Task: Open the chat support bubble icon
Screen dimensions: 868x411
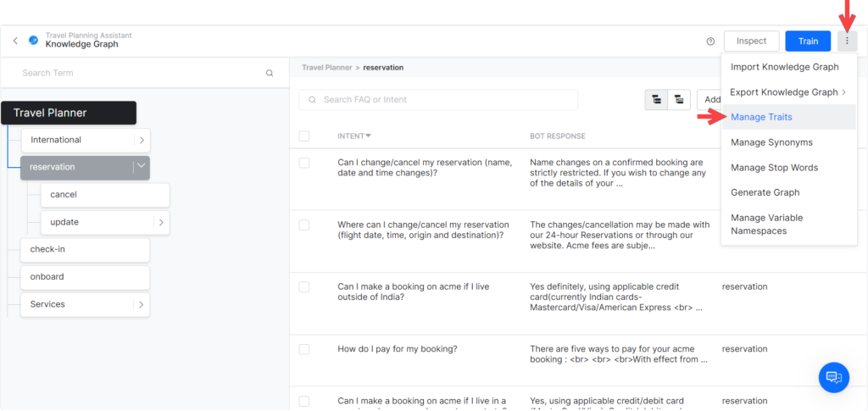Action: pyautogui.click(x=833, y=377)
